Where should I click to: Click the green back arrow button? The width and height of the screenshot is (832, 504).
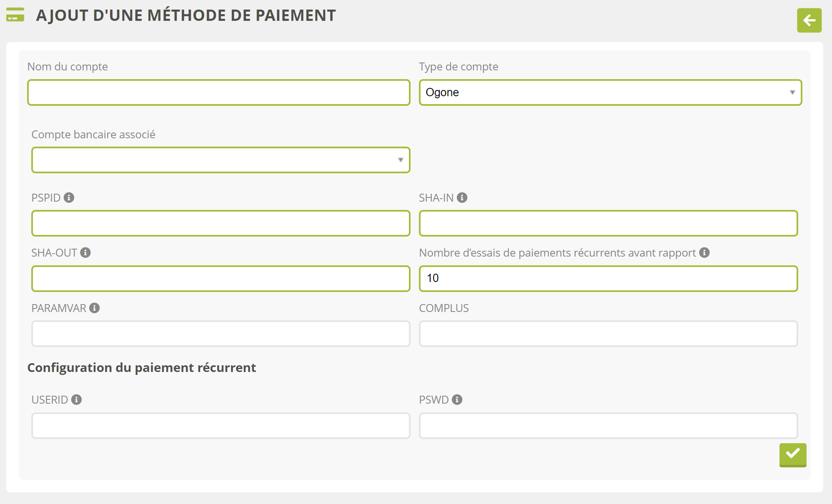pyautogui.click(x=809, y=20)
